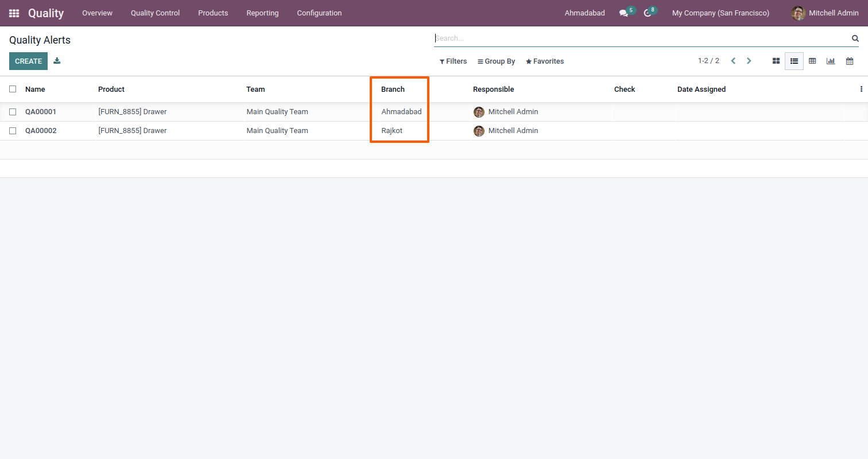This screenshot has height=459, width=868.
Task: Click [FURN_8855] Drawer in QA00001 row
Action: click(x=133, y=112)
